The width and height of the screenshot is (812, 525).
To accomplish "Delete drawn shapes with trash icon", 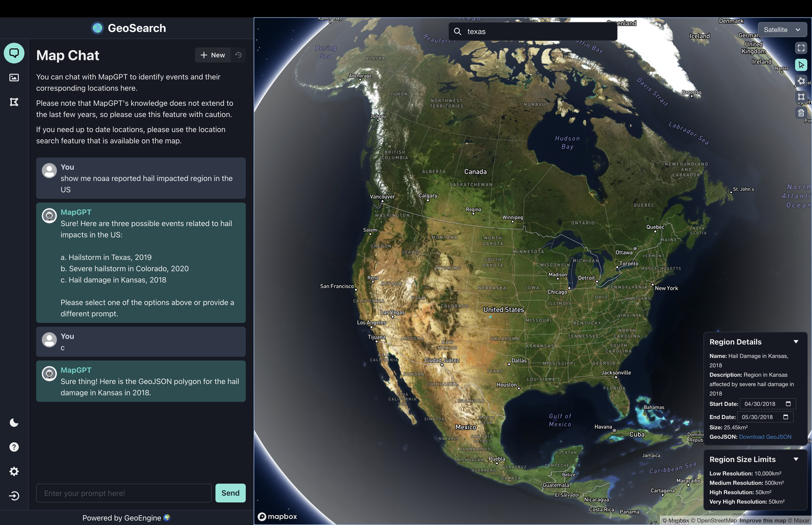I will click(x=801, y=113).
